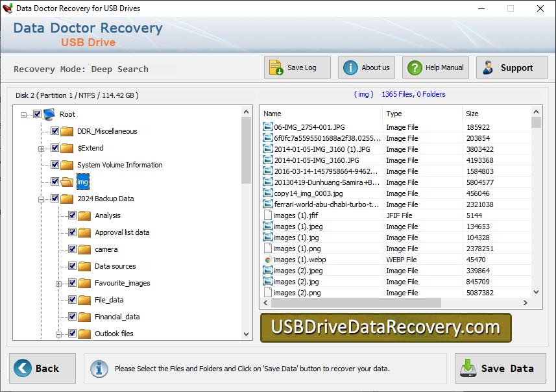The height and width of the screenshot is (392, 556).
Task: Click the Save Log green icon
Action: 275,67
